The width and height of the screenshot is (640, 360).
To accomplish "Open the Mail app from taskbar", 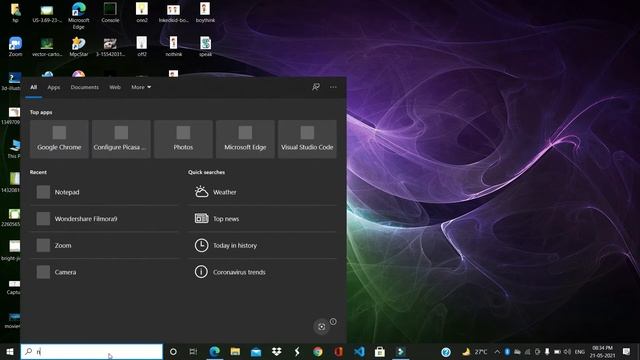I will point(256,351).
